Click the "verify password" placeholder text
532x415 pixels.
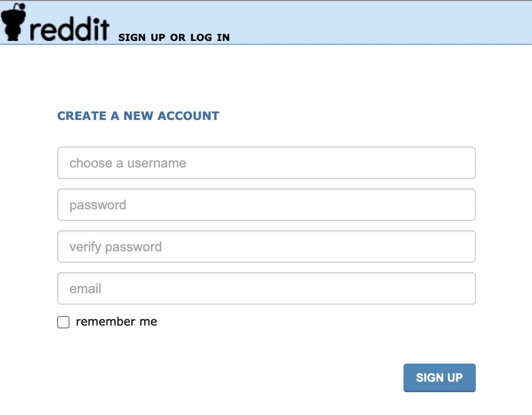point(115,247)
